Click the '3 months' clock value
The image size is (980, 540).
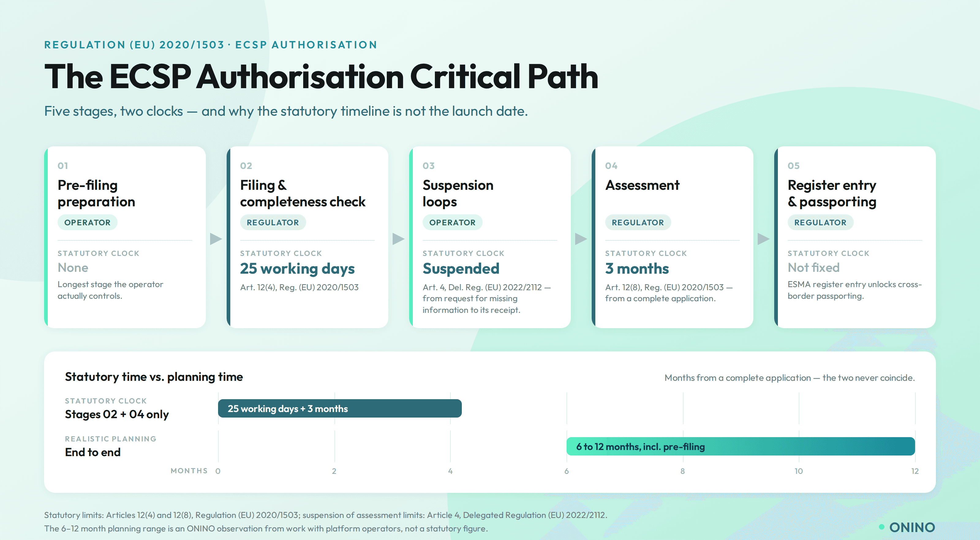pos(637,269)
